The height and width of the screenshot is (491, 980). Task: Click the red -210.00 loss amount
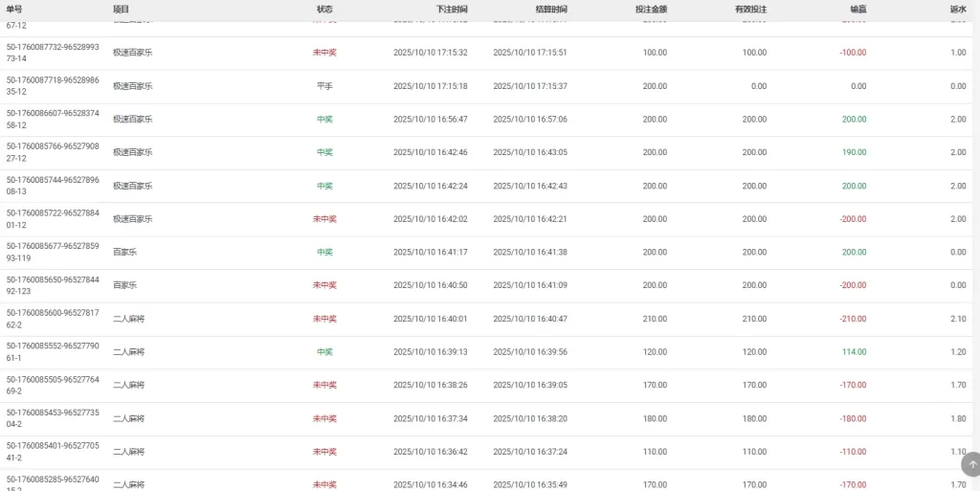(853, 319)
